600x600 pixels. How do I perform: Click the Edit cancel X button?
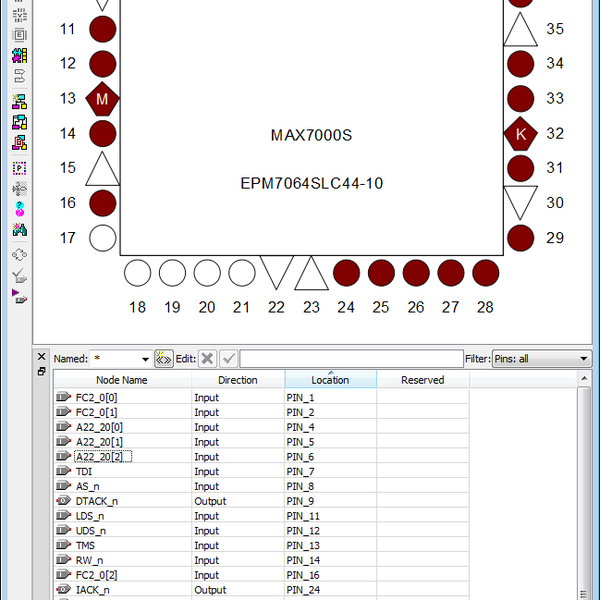click(x=207, y=359)
